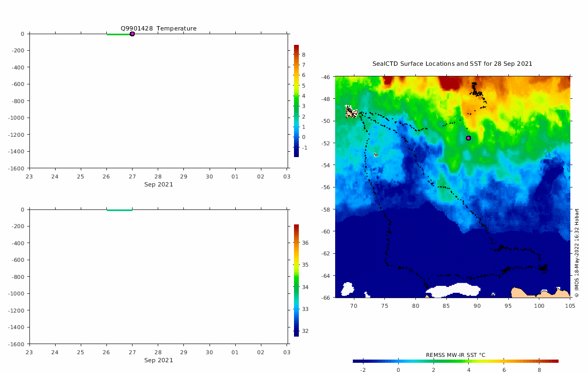This screenshot has width=588, height=374.
Task: Click the '30' date tick on bottom plot
Action: [x=209, y=352]
